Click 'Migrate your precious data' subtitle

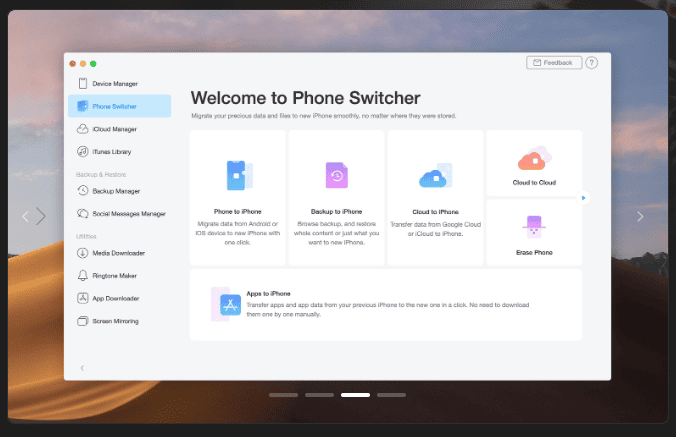[323, 116]
